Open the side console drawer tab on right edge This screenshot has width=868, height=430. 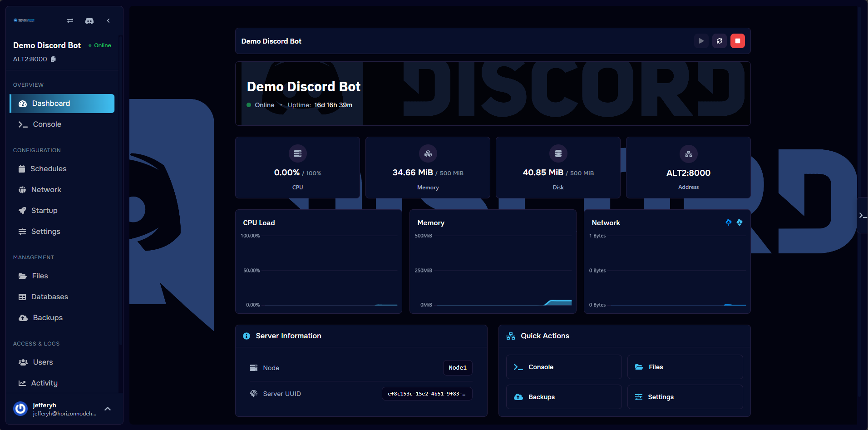[862, 215]
